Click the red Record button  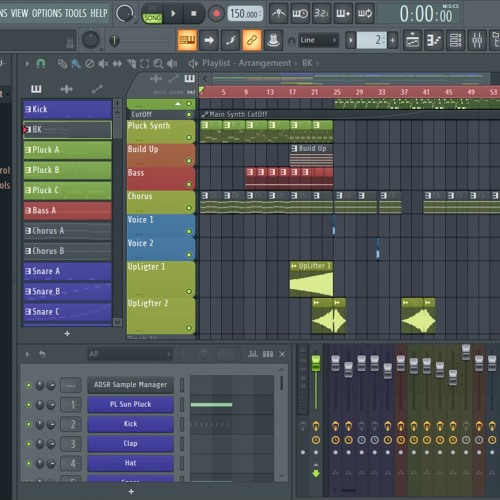coord(216,14)
